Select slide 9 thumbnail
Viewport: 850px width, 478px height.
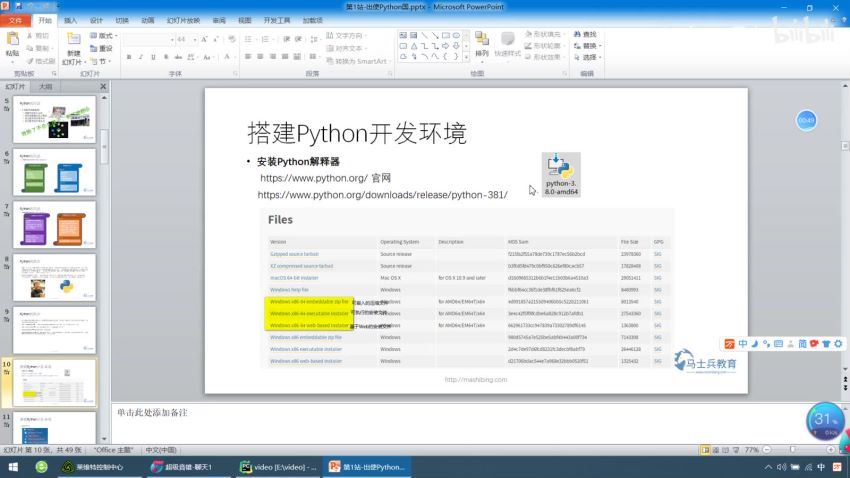pyautogui.click(x=54, y=330)
